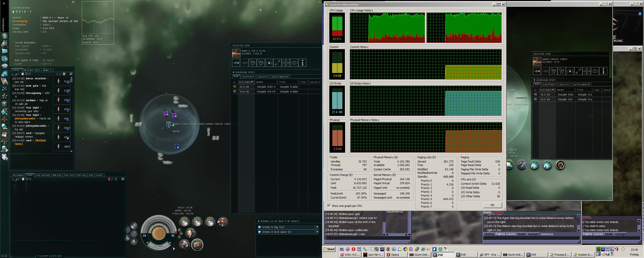Click DISTANCE column header in left overview
This screenshot has width=644, height=258.
pos(246,82)
